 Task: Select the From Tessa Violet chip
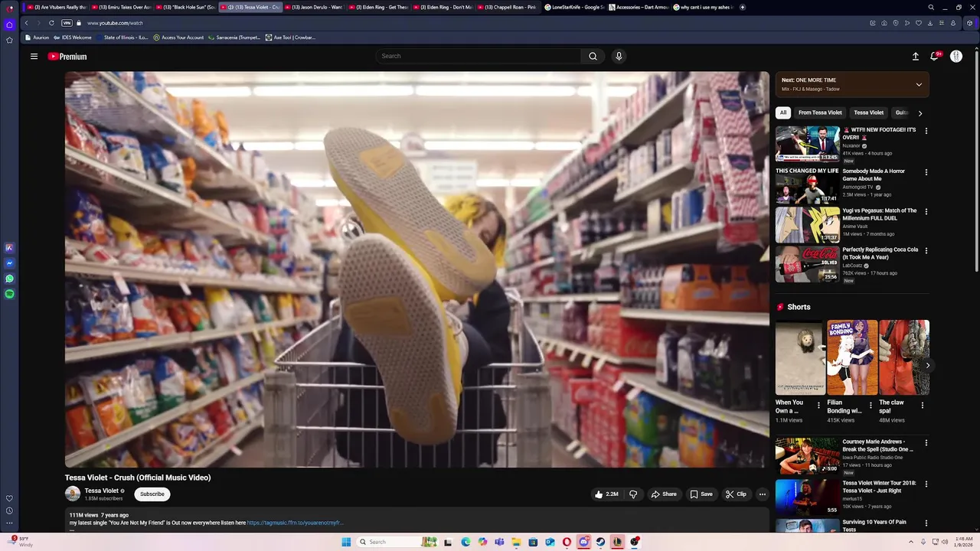(820, 112)
